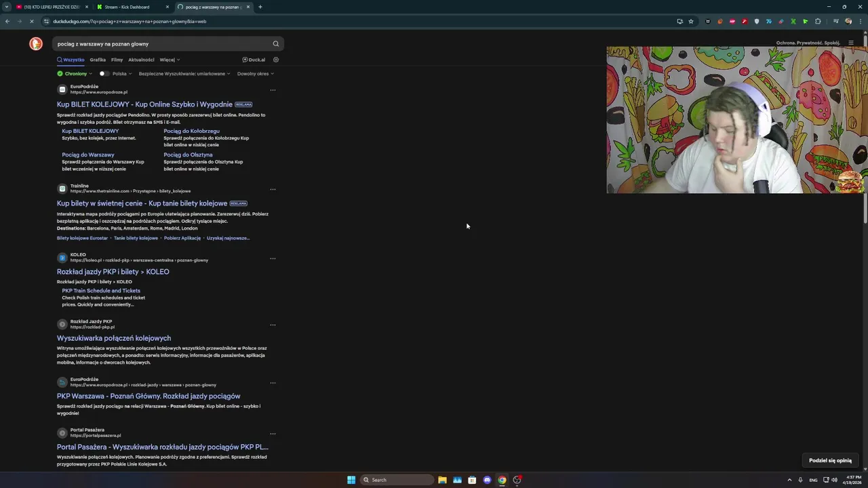Image resolution: width=868 pixels, height=488 pixels.
Task: Click the 'Bilety kolejowe Eurostar' sitelink
Action: point(82,238)
